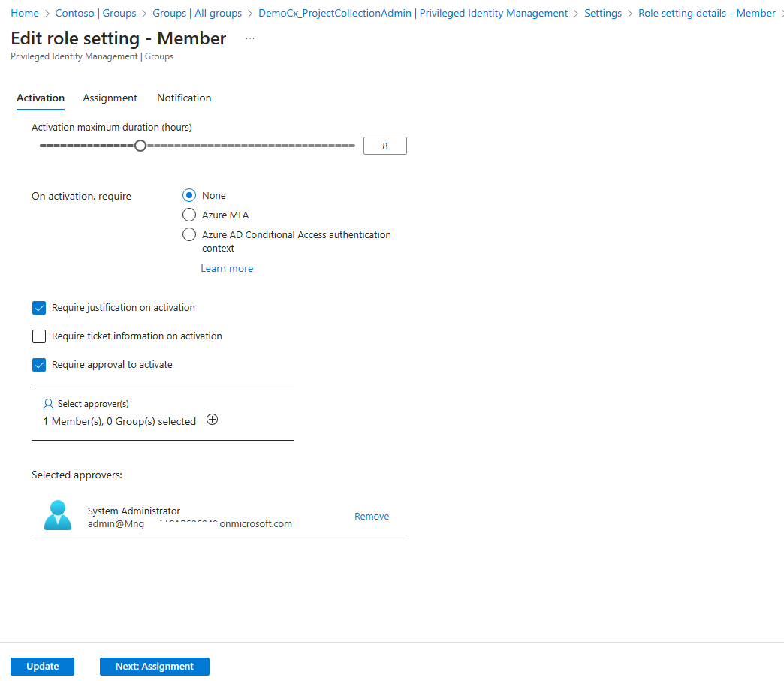Switch to the Assignment tab
The width and height of the screenshot is (784, 681).
tap(110, 98)
